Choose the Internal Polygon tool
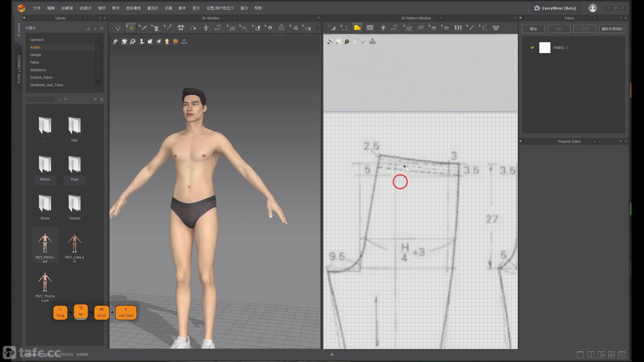The height and width of the screenshot is (362, 644). [370, 28]
